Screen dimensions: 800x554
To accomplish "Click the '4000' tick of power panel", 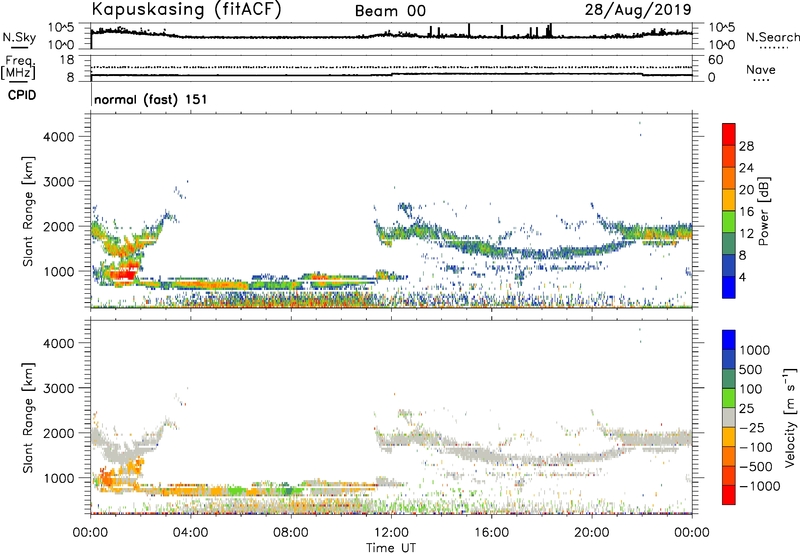I will [58, 137].
